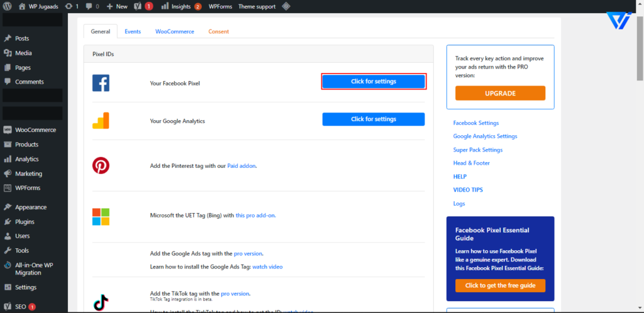Click the WordPress logo in admin bar
This screenshot has width=644, height=313.
click(8, 6)
